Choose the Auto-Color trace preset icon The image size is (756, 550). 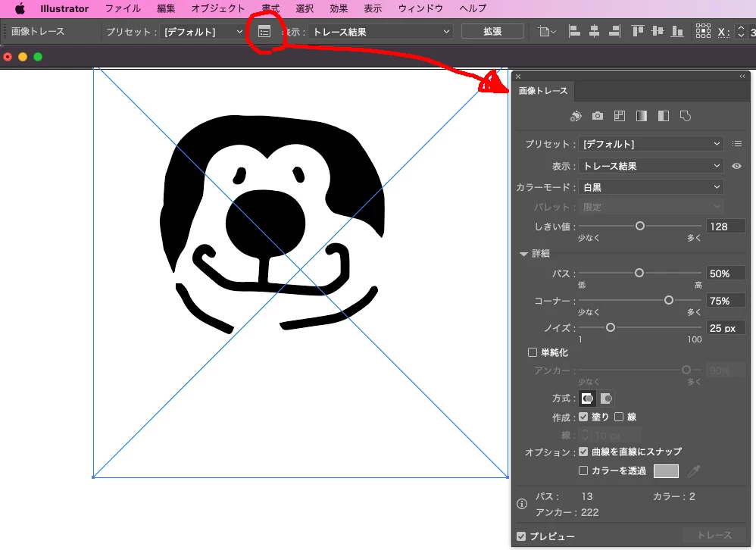tap(576, 116)
